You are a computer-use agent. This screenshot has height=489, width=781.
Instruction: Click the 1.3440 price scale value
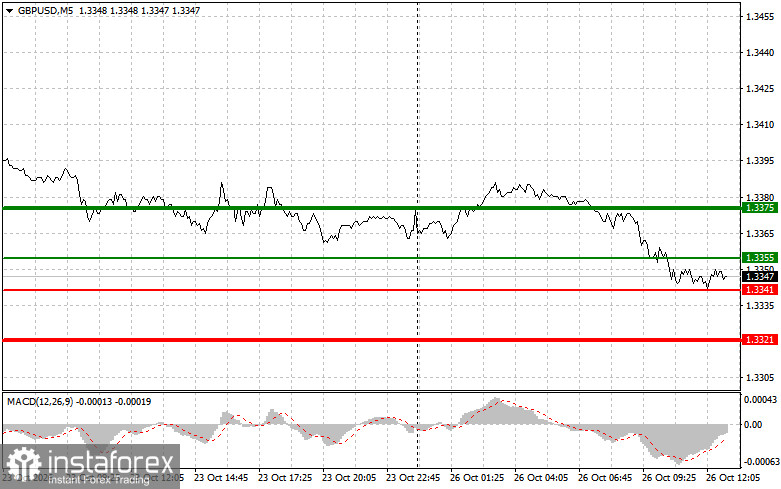(x=760, y=53)
